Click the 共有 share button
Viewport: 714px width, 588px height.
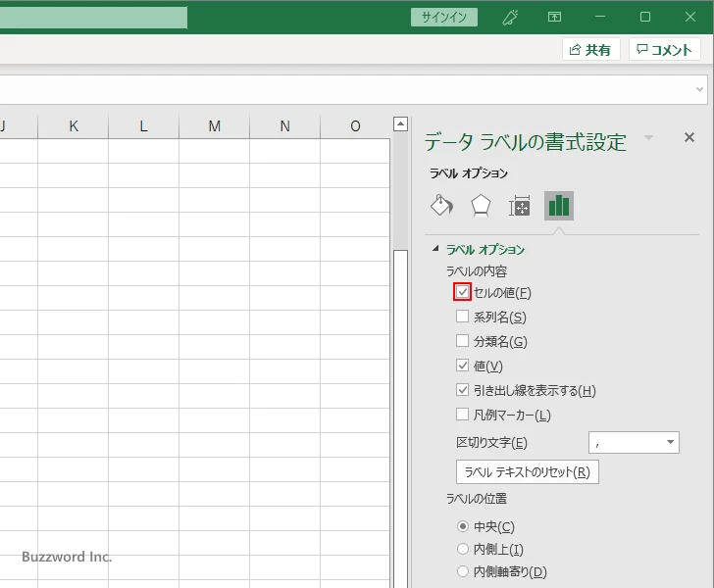[591, 49]
